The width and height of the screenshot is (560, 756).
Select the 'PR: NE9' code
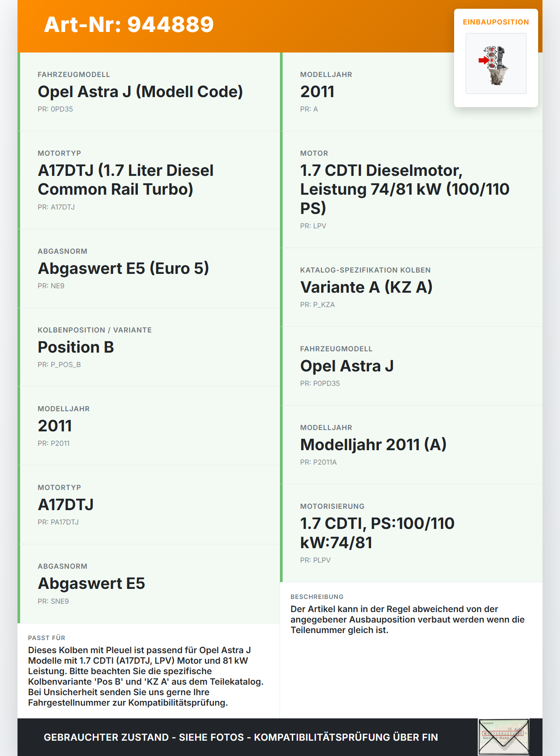pyautogui.click(x=51, y=286)
